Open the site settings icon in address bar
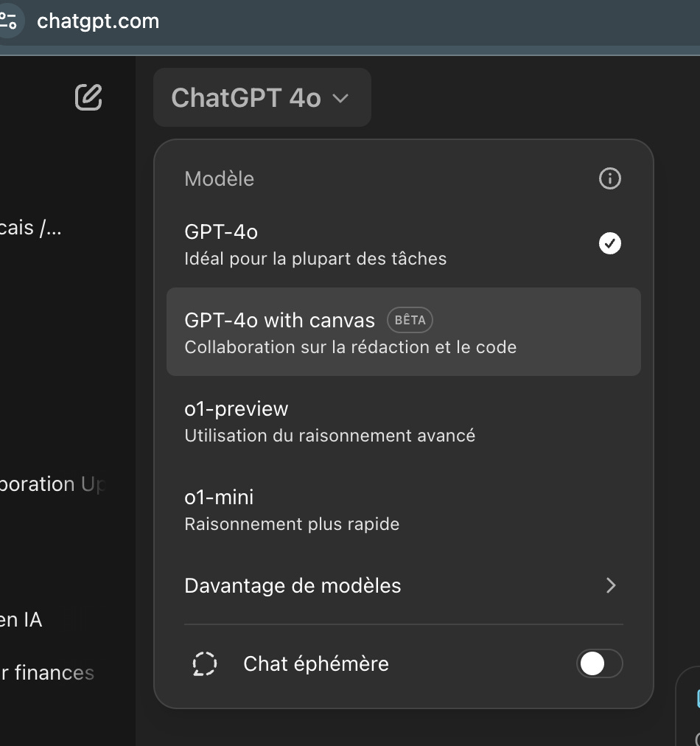The image size is (700, 746). (x=8, y=21)
